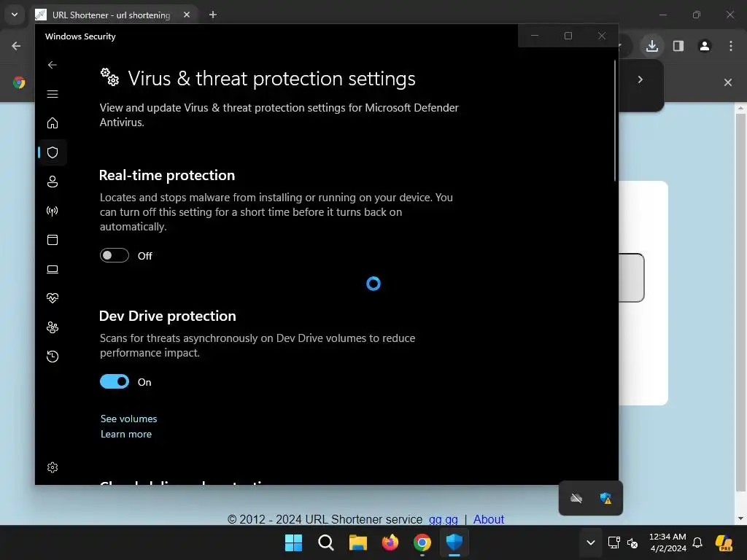Click the See volumes link
Image resolution: width=747 pixels, height=560 pixels.
pos(128,419)
